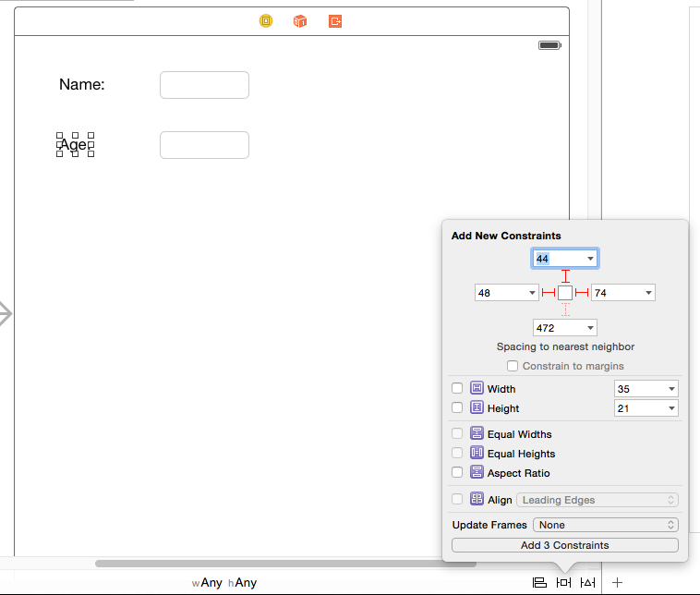Click the Exit icon in scene dock

tap(335, 20)
